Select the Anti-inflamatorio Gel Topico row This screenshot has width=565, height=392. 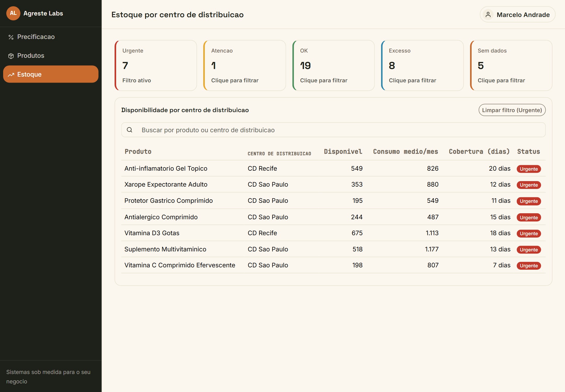(334, 169)
